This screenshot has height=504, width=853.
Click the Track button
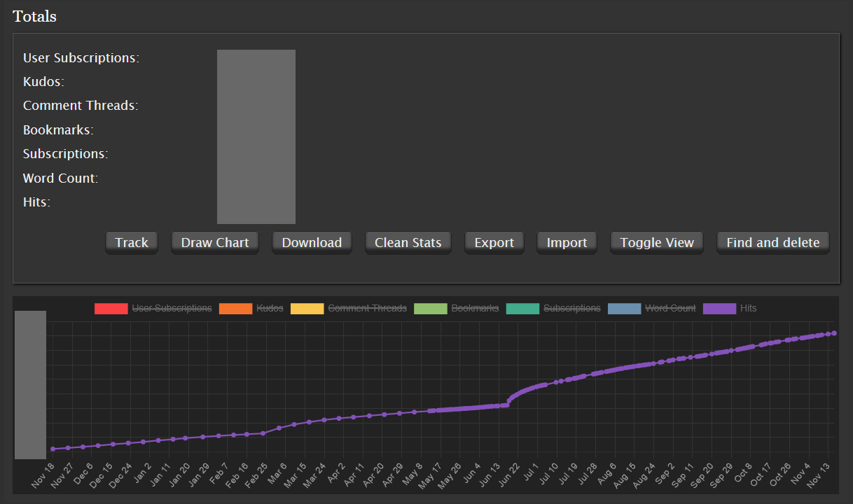click(x=132, y=242)
